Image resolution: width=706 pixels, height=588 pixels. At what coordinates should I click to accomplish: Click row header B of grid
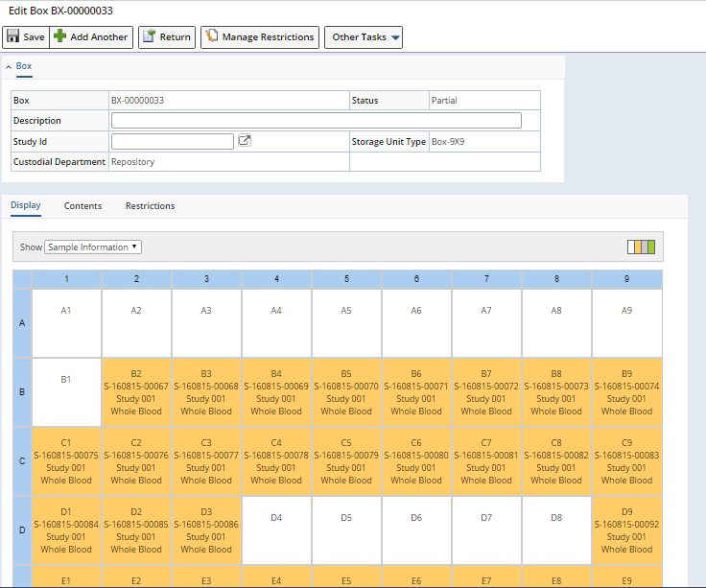point(22,392)
